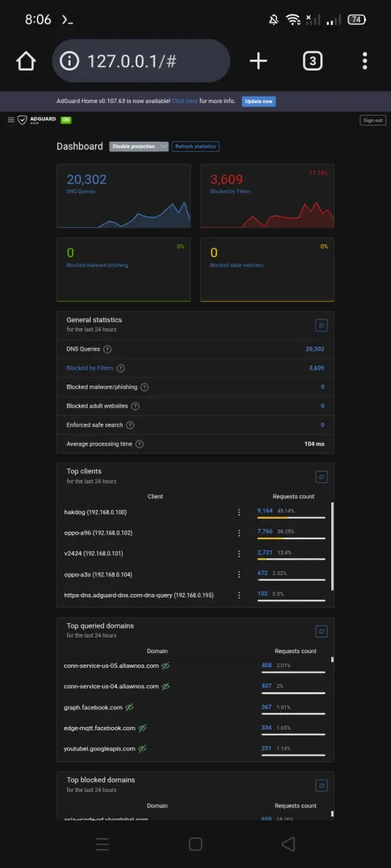Tap the browser home icon
The width and height of the screenshot is (391, 868).
(x=26, y=61)
